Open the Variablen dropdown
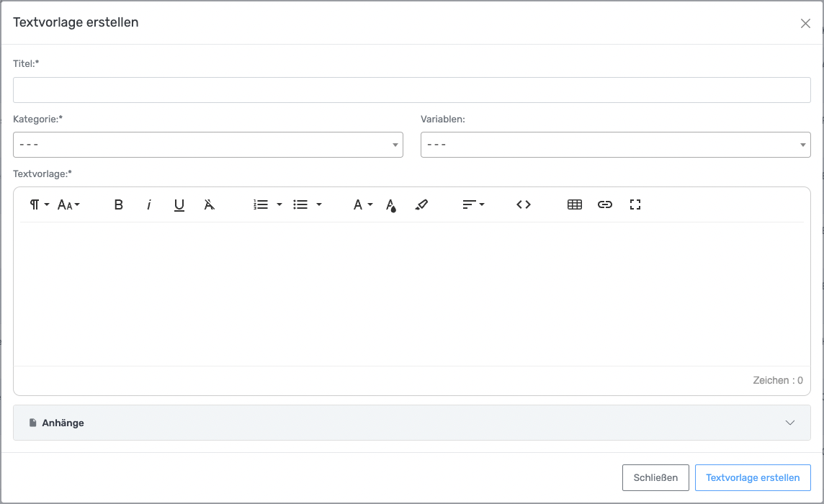 pyautogui.click(x=615, y=145)
